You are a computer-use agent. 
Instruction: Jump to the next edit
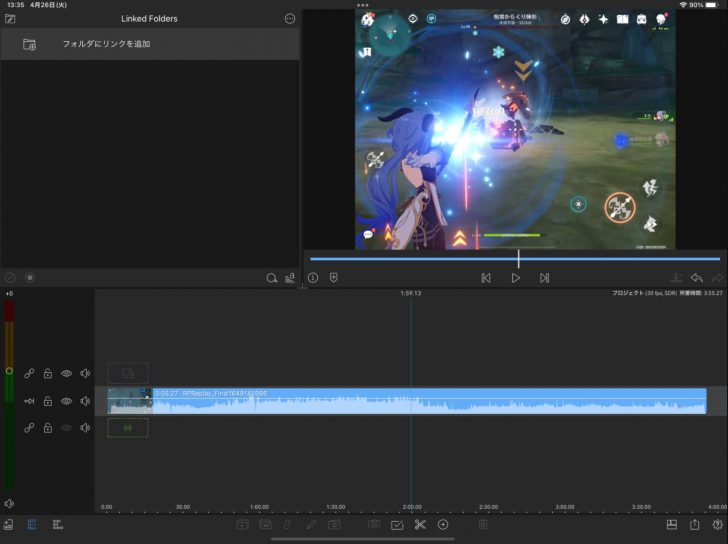coord(545,278)
